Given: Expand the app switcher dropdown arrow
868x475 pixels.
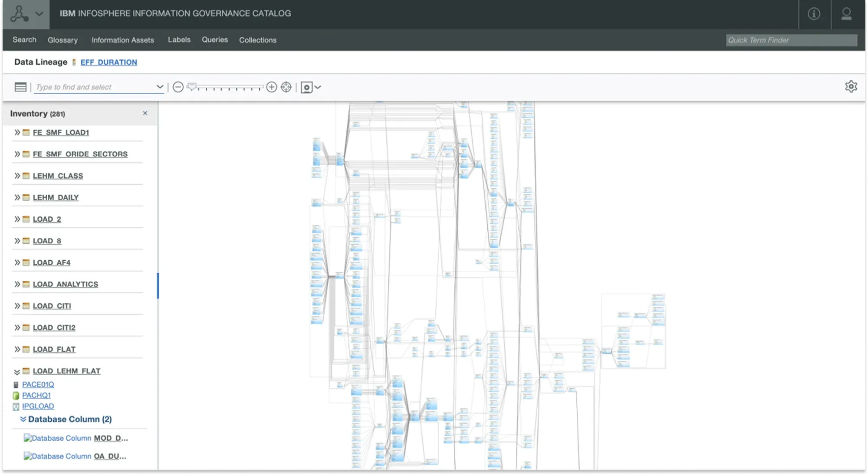Looking at the screenshot, I should 39,14.
